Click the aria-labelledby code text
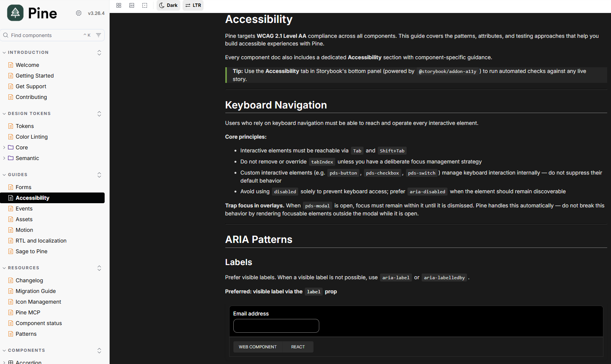The image size is (611, 364). 444,278
